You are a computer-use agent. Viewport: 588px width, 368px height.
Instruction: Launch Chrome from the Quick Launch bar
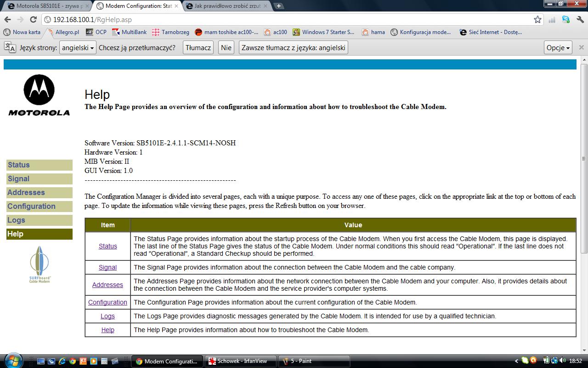pos(72,361)
